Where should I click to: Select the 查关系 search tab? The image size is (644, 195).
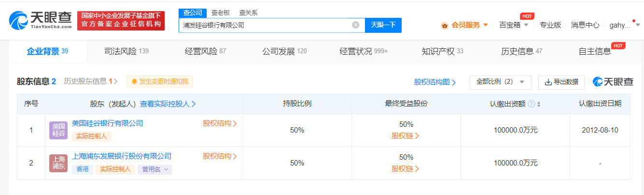(249, 13)
